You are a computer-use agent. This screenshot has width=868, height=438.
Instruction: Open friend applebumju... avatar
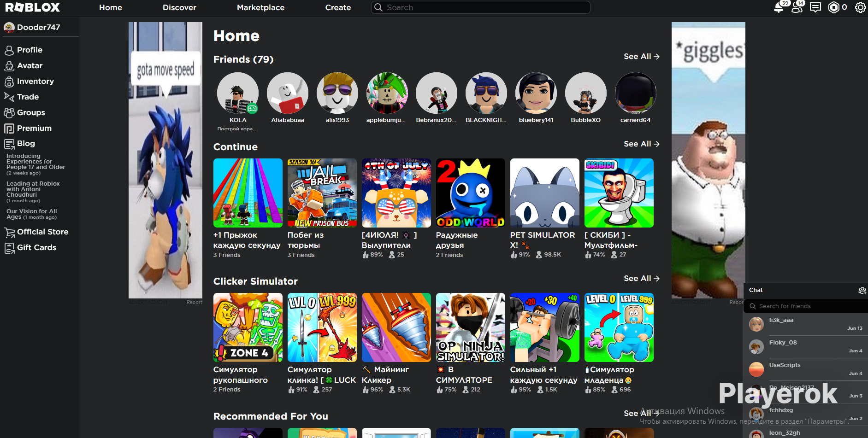click(387, 93)
